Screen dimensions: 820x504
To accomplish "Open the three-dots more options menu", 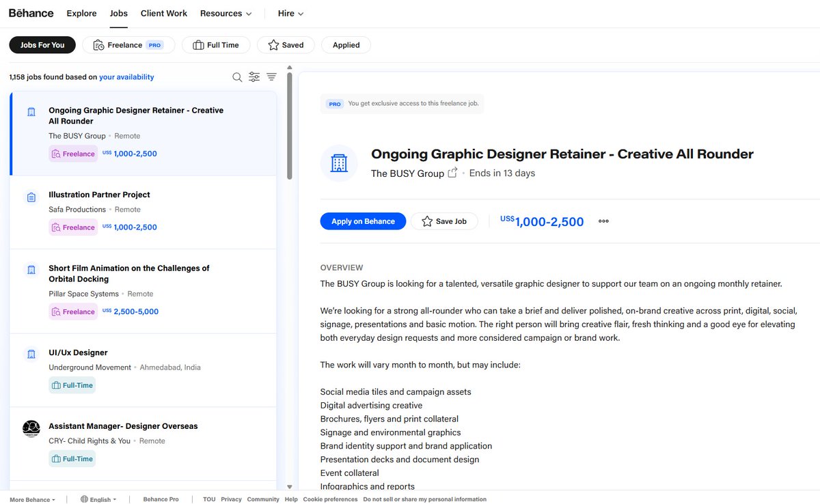I will (x=603, y=221).
